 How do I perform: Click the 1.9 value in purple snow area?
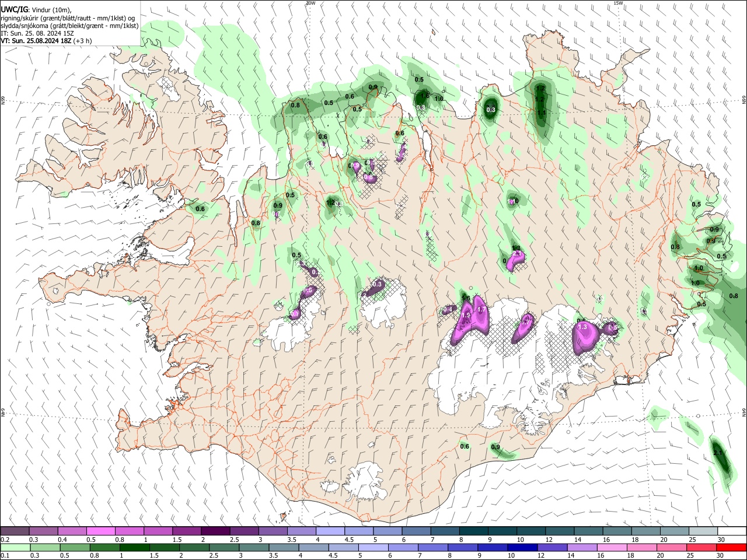[466, 315]
